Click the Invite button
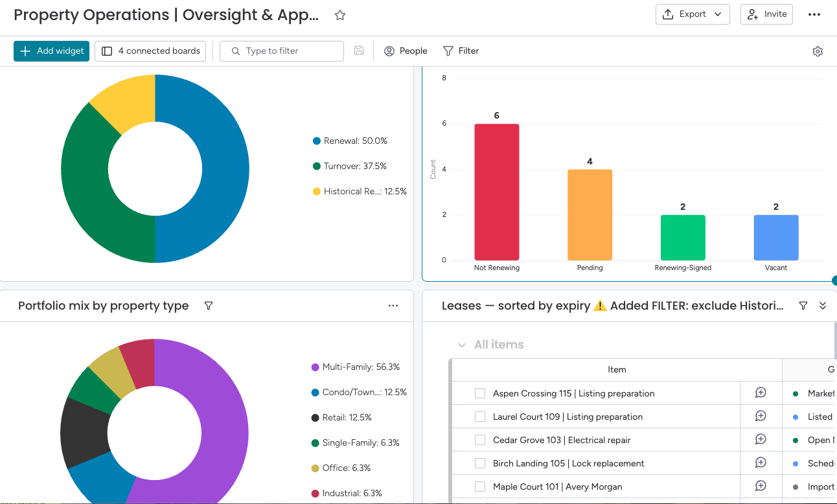The image size is (837, 504). (766, 14)
